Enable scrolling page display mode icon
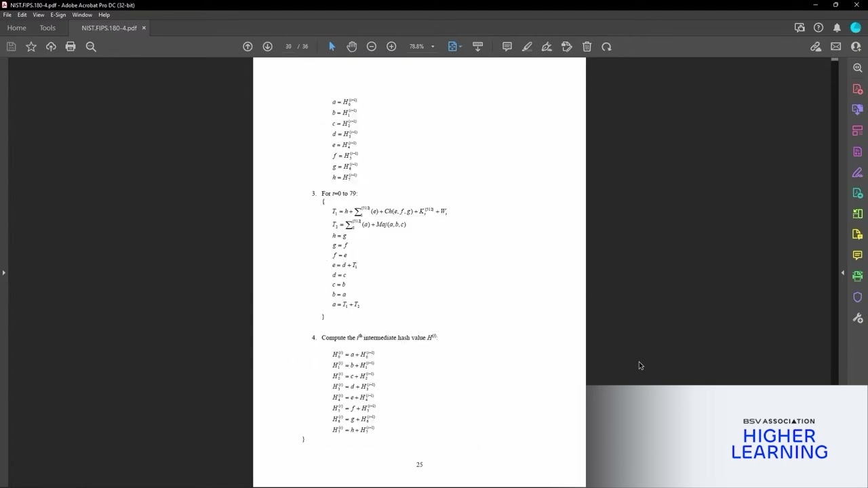The image size is (868, 488). [x=477, y=47]
